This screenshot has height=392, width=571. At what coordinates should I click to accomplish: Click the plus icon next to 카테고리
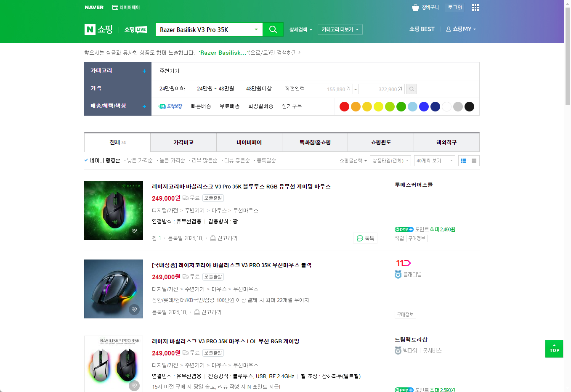tap(144, 71)
